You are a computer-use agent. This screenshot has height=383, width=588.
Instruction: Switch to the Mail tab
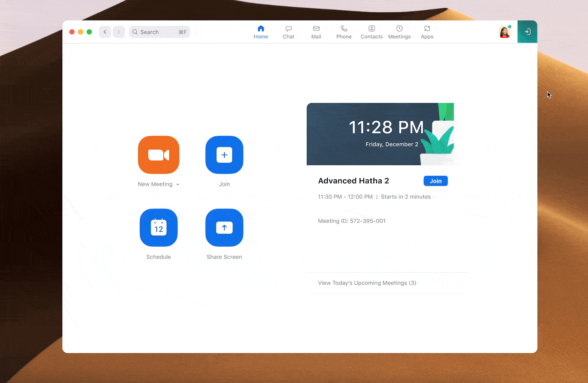pyautogui.click(x=316, y=32)
